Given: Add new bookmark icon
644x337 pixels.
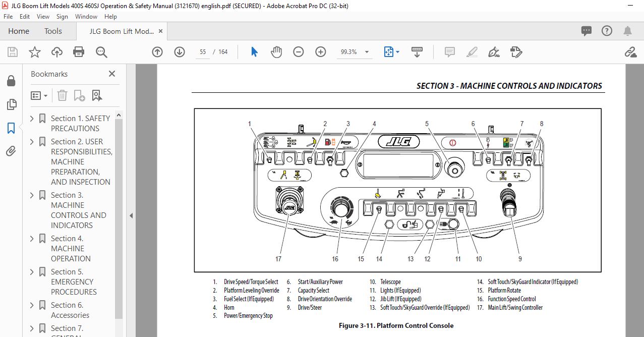Looking at the screenshot, I should 79,95.
